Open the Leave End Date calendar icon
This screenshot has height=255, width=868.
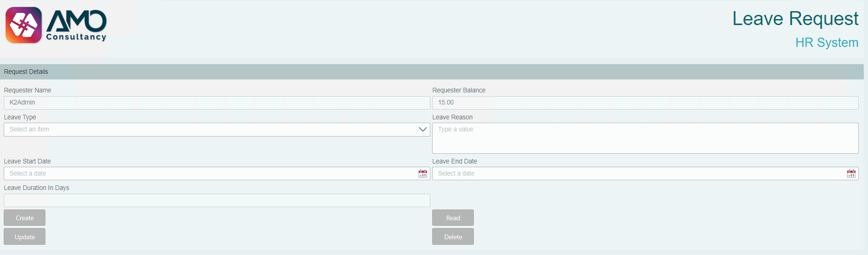click(851, 174)
